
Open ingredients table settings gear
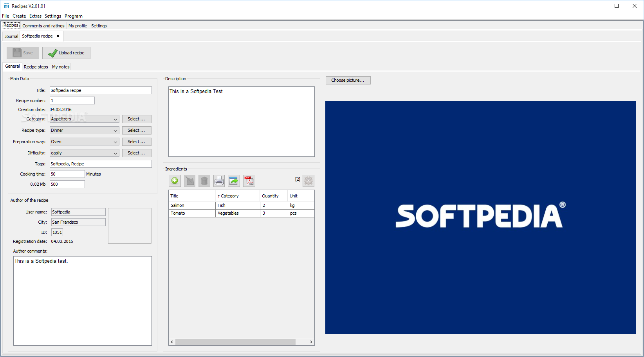pyautogui.click(x=308, y=181)
